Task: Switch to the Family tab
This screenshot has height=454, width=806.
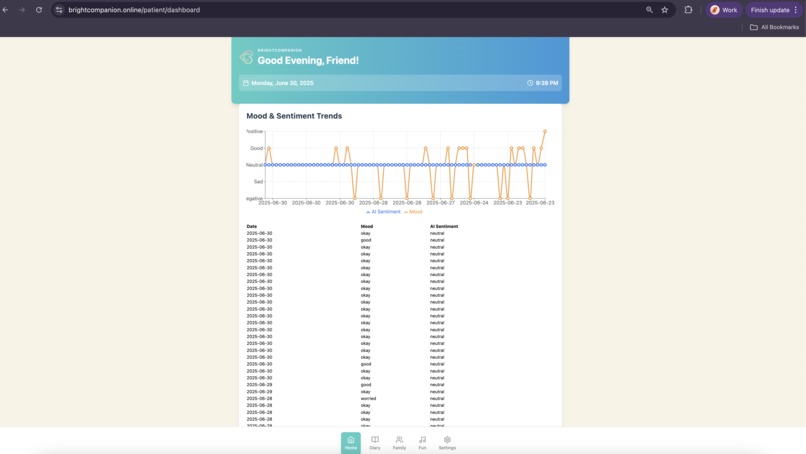Action: pos(399,443)
